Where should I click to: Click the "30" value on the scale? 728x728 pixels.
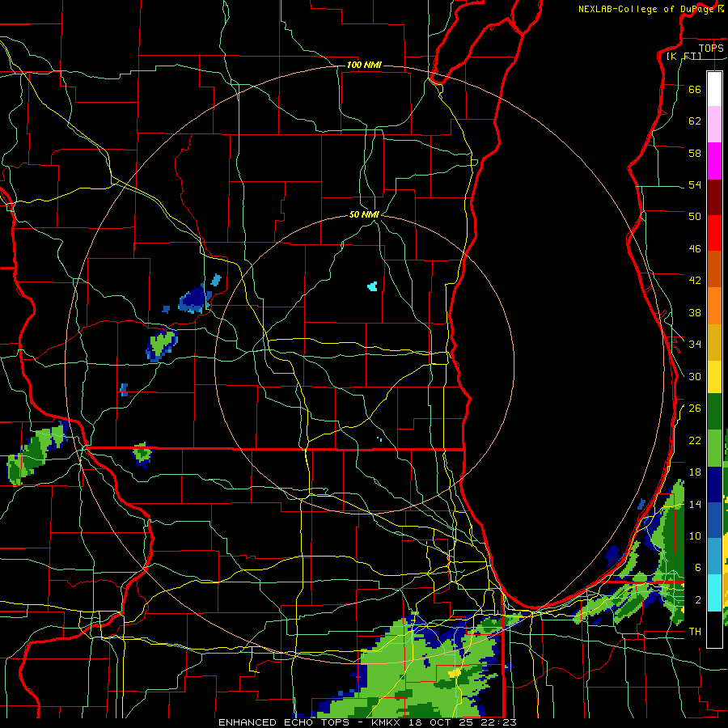coord(695,376)
